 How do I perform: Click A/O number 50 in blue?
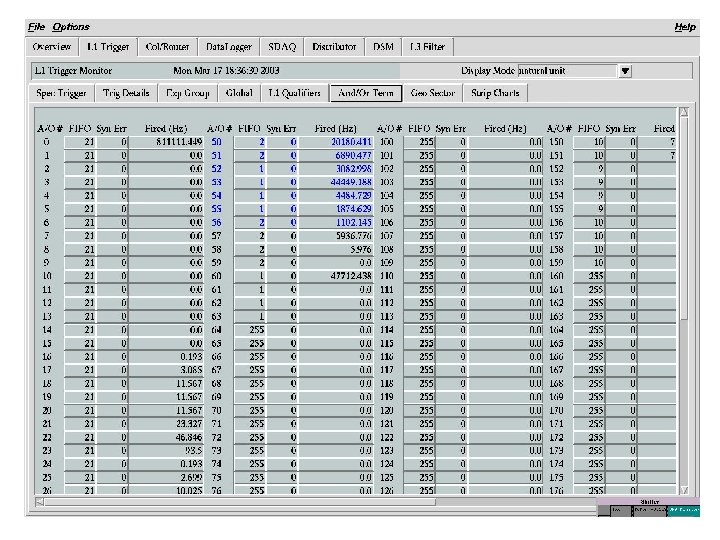click(x=216, y=142)
